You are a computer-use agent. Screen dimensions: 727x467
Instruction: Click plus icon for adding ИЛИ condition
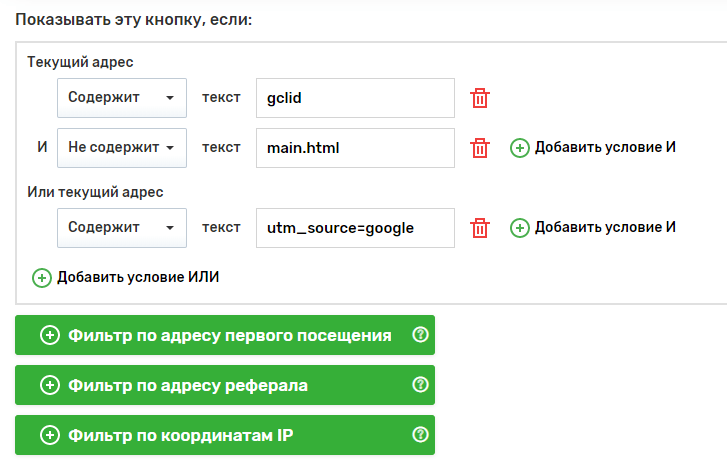42,277
